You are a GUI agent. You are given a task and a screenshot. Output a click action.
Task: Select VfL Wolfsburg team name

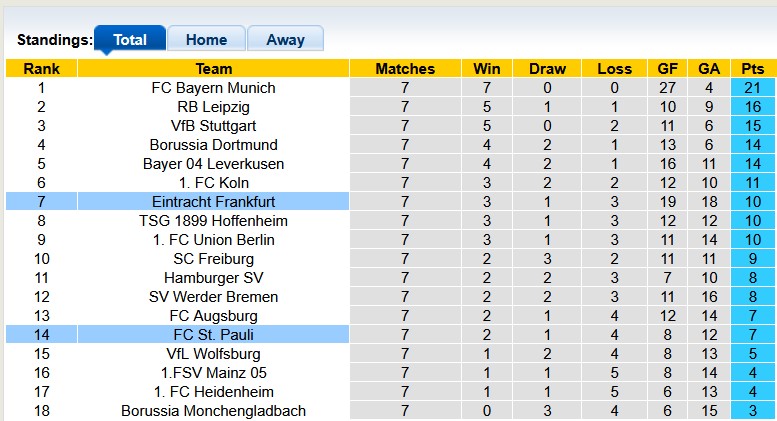click(213, 354)
